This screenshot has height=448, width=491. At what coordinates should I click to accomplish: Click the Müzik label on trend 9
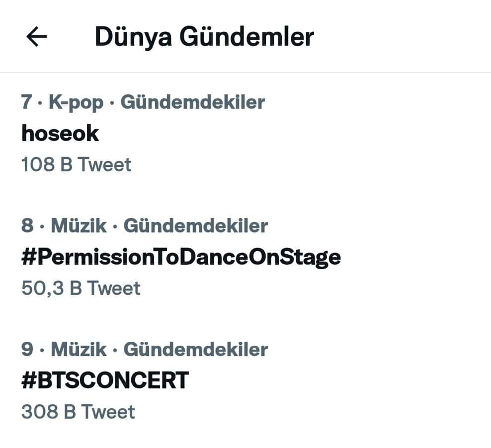(79, 349)
